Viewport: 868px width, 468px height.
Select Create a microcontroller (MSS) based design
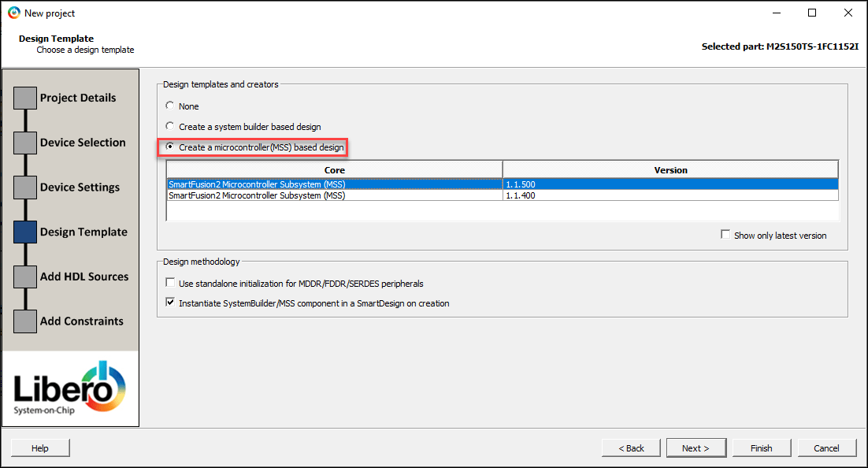click(170, 147)
